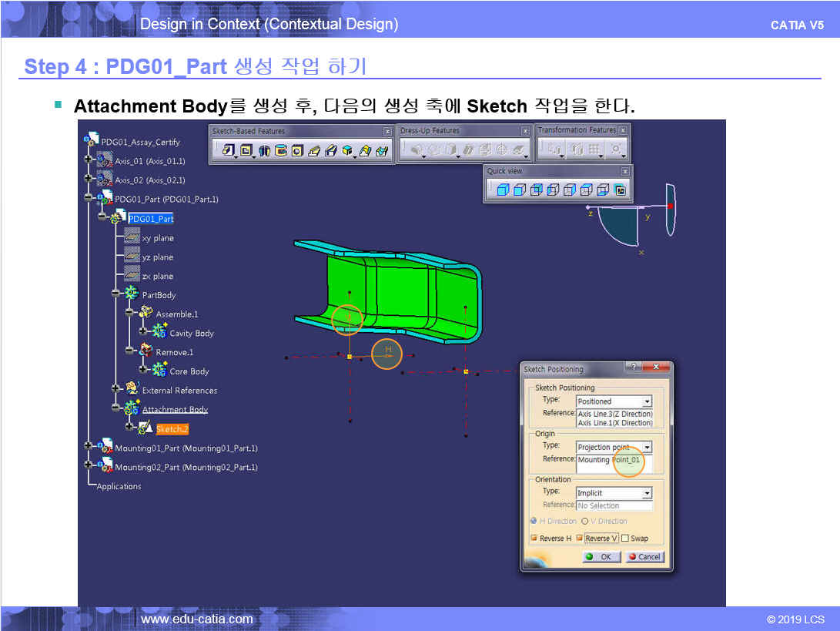The height and width of the screenshot is (631, 840).
Task: Select Sketch.2 in the specification tree
Action: (x=172, y=429)
